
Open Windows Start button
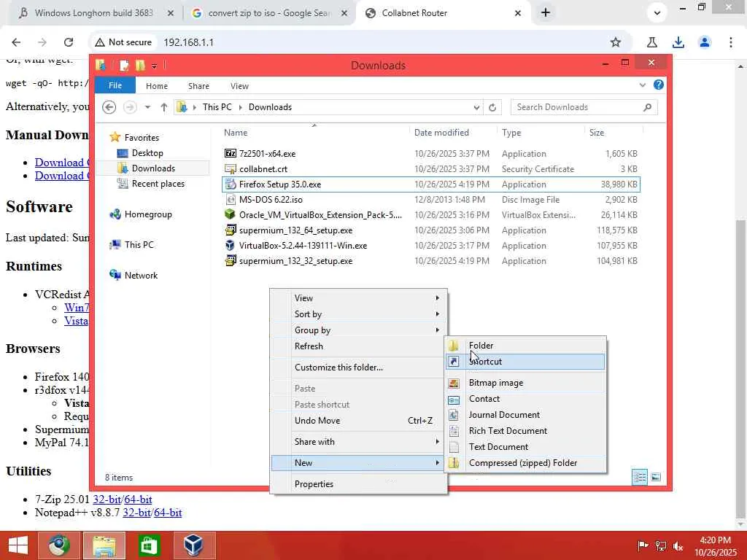[x=18, y=545]
